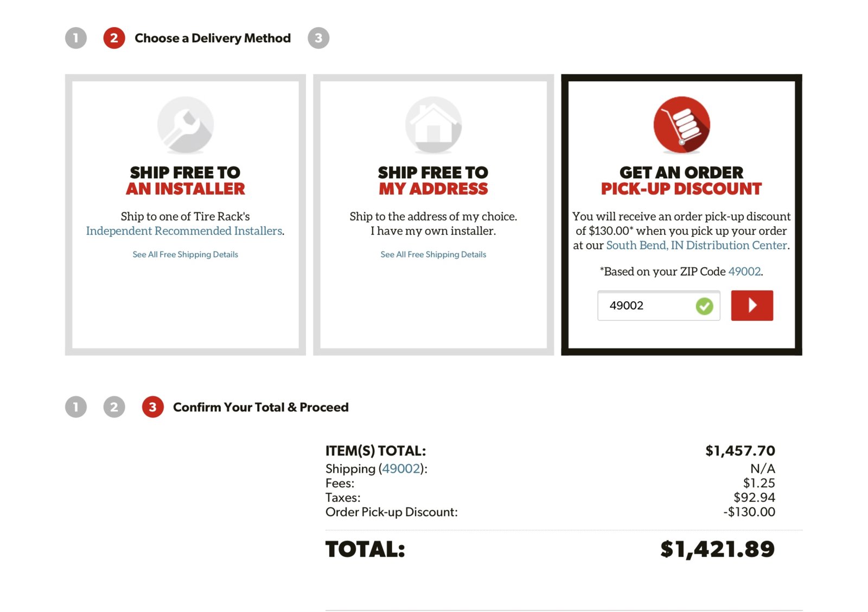The height and width of the screenshot is (612, 868).
Task: Click 49002 link in Shipping line
Action: 401,469
